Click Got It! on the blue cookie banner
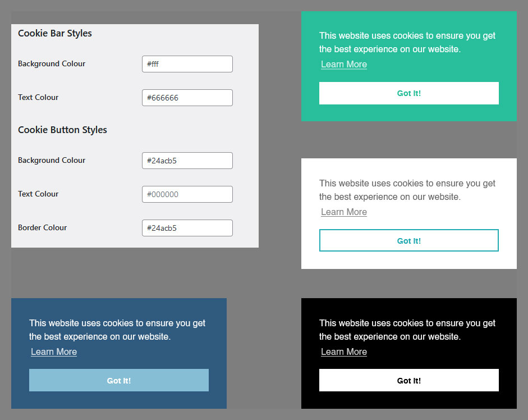 pos(119,380)
